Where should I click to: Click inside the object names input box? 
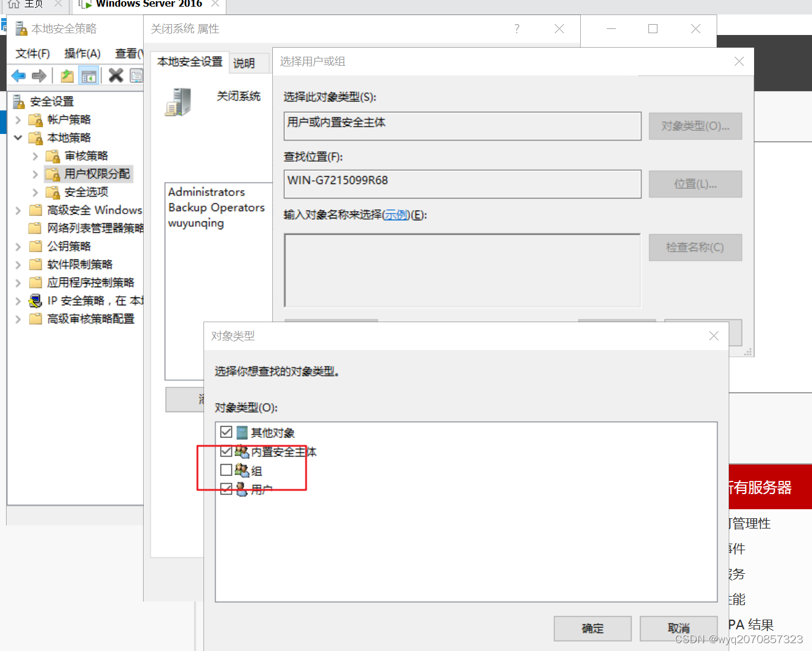tap(462, 270)
